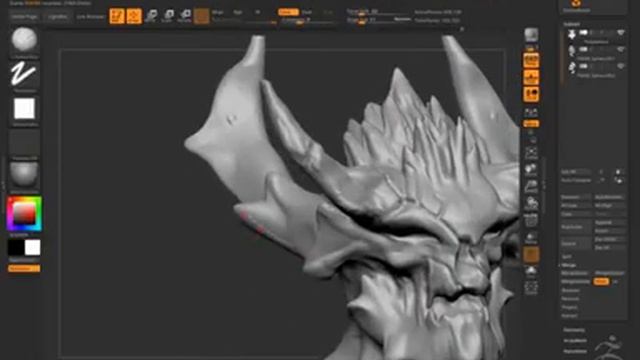
Task: Open the stroke type selector
Action: [x=24, y=75]
